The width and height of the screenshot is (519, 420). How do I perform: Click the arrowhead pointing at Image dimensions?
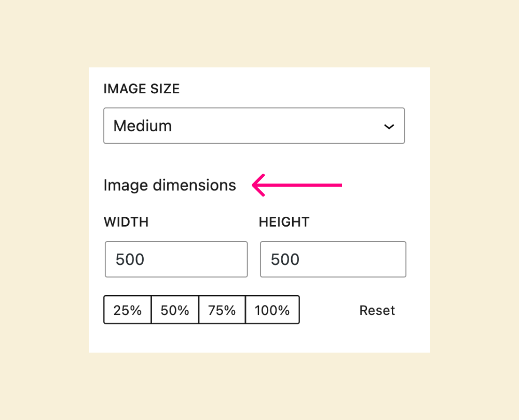click(x=258, y=185)
